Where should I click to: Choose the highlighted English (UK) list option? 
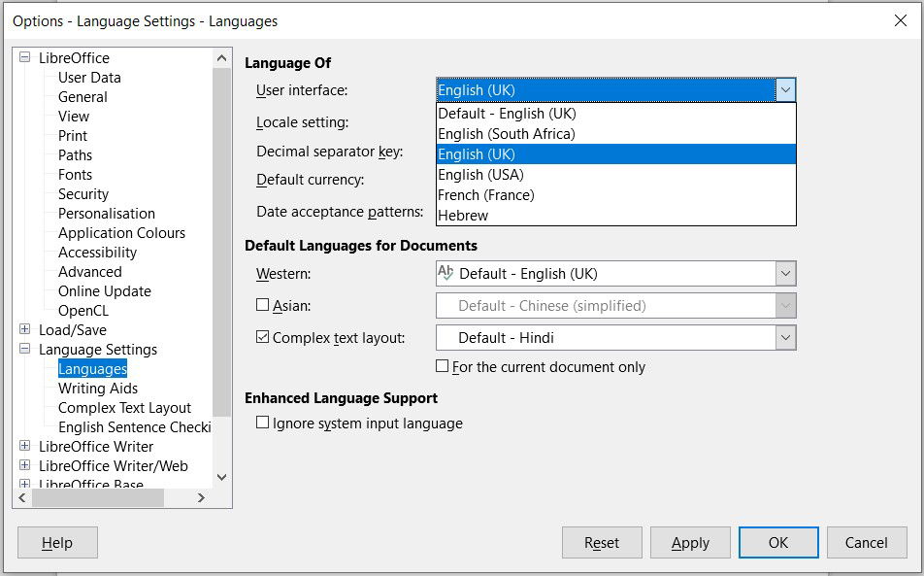pyautogui.click(x=615, y=153)
